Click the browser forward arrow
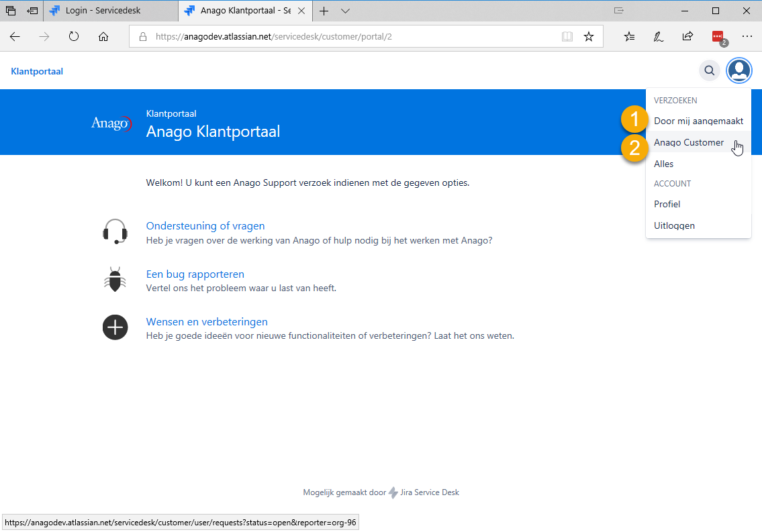 pyautogui.click(x=44, y=36)
